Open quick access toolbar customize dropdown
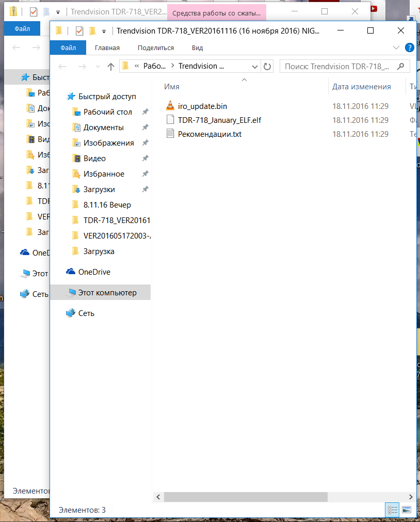Viewport: 420px width, 522px height. (104, 31)
